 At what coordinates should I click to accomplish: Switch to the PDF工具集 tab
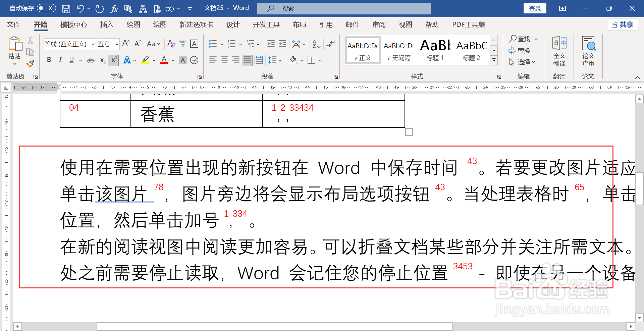(468, 24)
